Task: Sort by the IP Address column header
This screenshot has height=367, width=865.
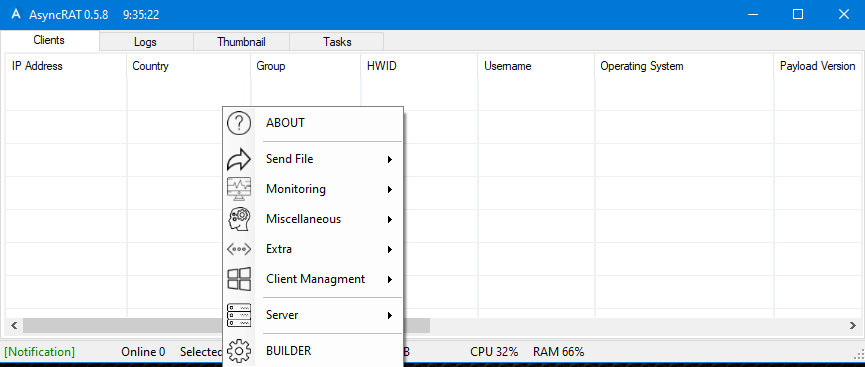Action: click(66, 66)
